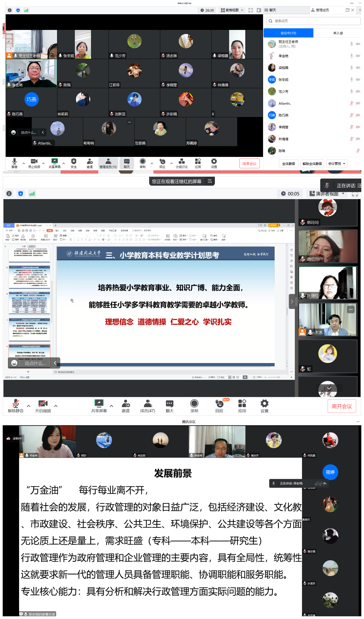The image size is (364, 619).
Task: Expand the 演讲者视图 layout dropdown
Action: (327, 194)
